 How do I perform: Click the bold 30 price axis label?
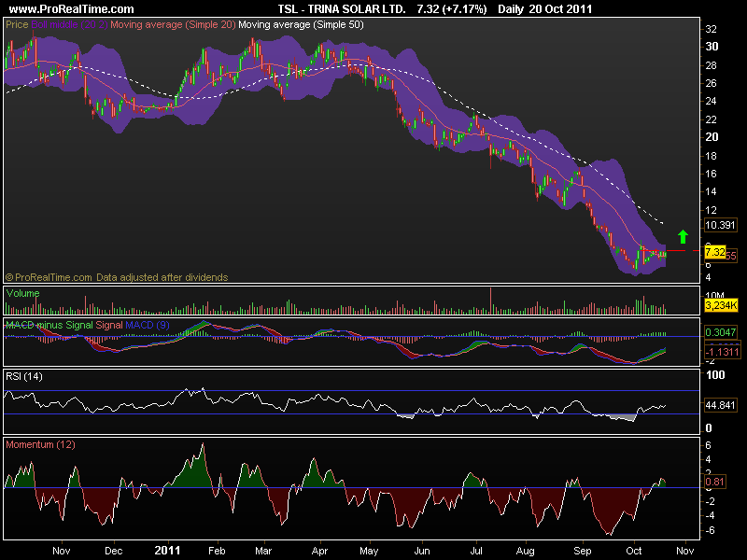click(x=712, y=47)
